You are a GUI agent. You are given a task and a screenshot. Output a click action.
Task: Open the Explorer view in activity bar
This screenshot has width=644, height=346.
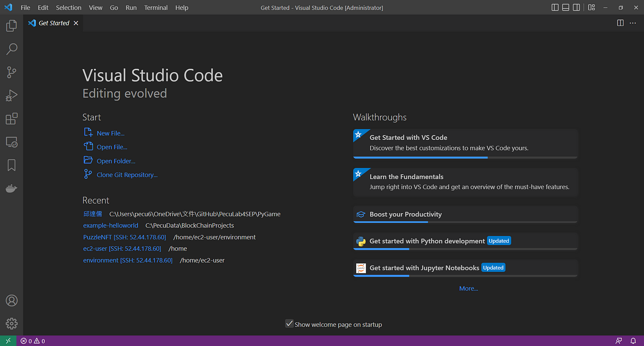pyautogui.click(x=11, y=25)
